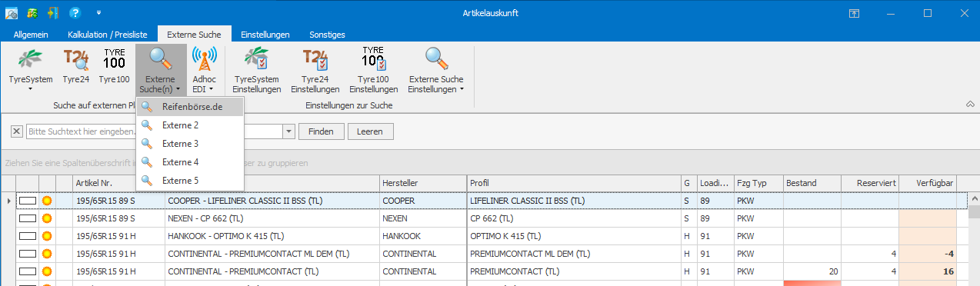Switch to Kalkulation / Preisliste tab
The width and height of the screenshot is (980, 286).
click(x=106, y=35)
